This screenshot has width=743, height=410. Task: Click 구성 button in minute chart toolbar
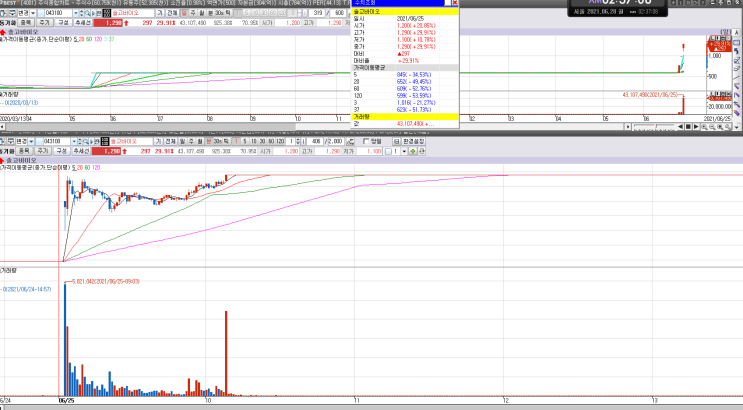pos(61,151)
